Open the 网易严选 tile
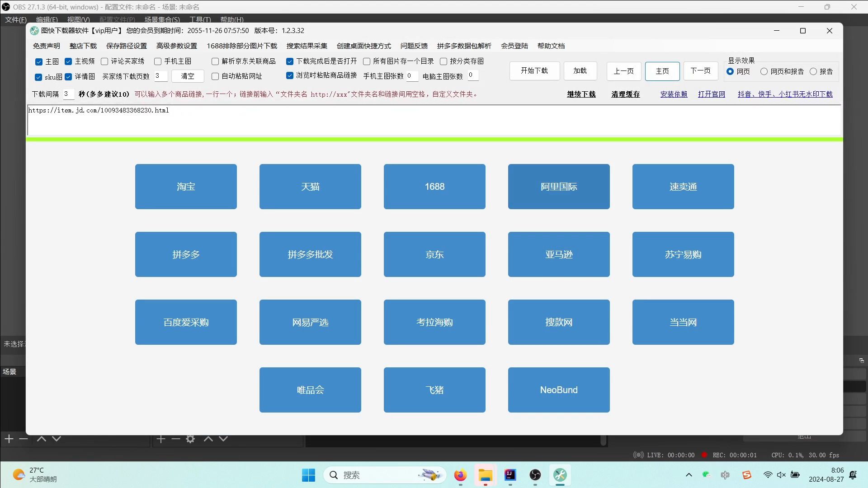The height and width of the screenshot is (488, 868). (310, 322)
